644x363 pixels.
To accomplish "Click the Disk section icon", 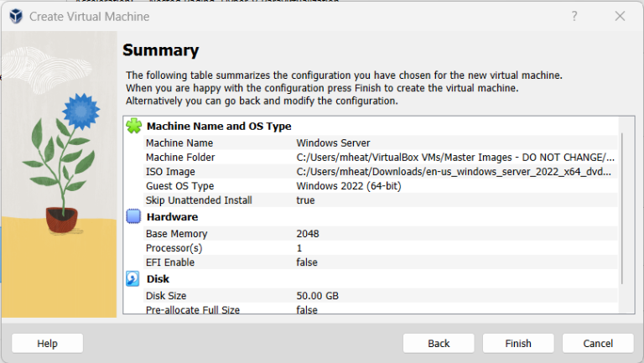I will click(132, 278).
